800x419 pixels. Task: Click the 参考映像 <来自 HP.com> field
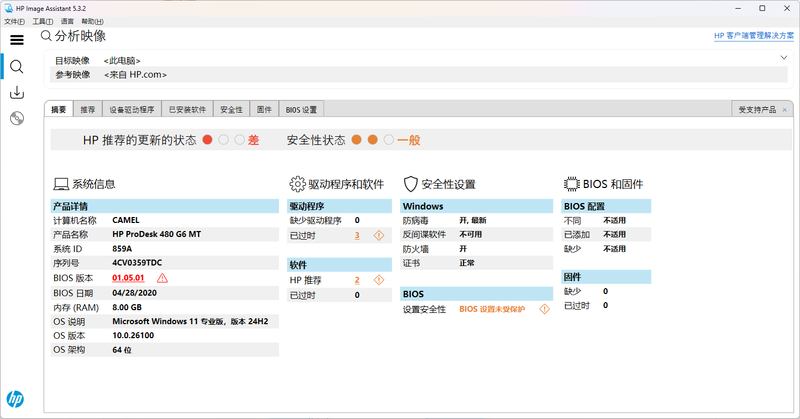click(134, 74)
